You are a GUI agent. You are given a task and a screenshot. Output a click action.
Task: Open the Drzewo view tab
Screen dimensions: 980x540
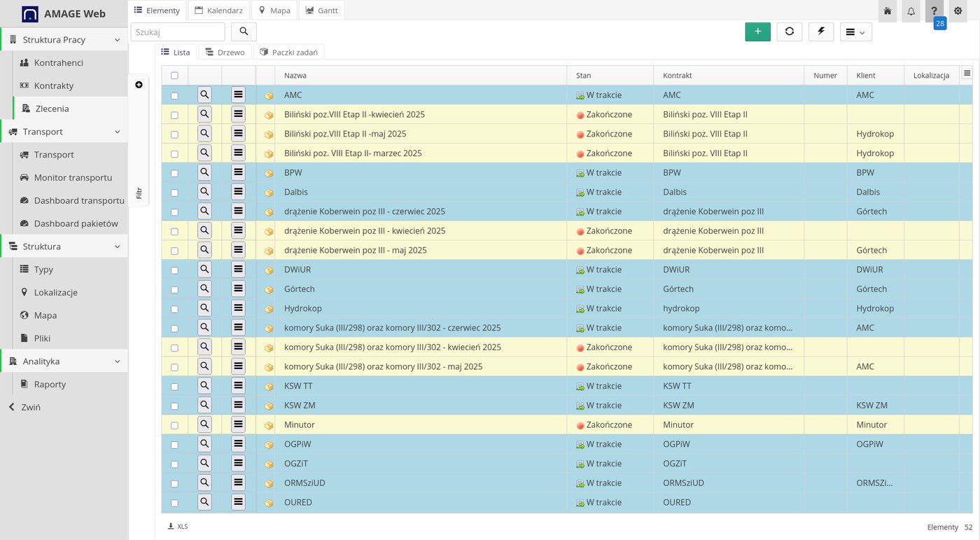coord(225,52)
